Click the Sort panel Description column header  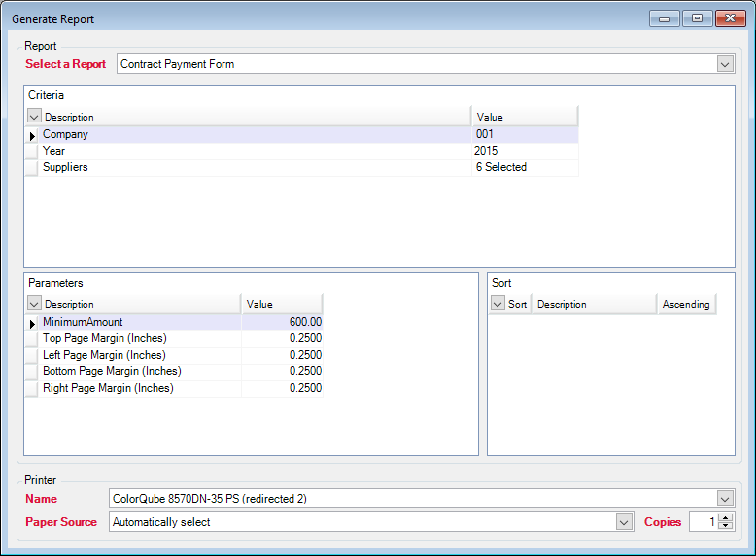point(594,304)
